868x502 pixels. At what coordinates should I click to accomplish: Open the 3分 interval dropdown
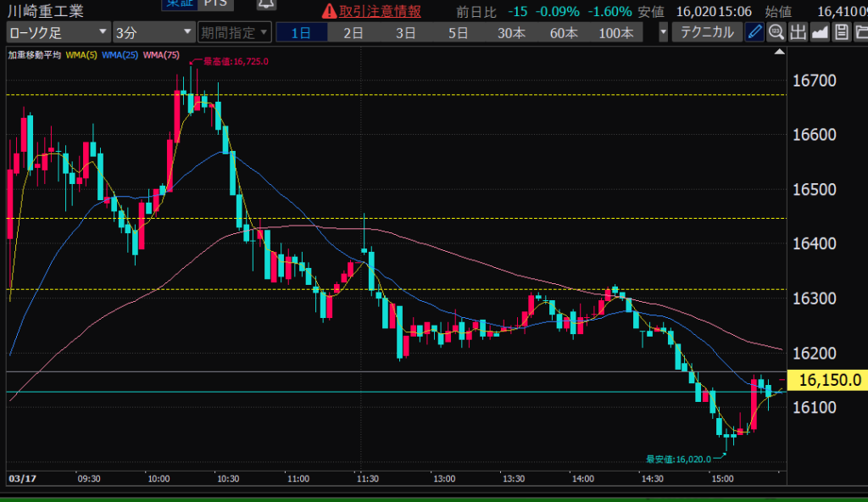[x=154, y=33]
